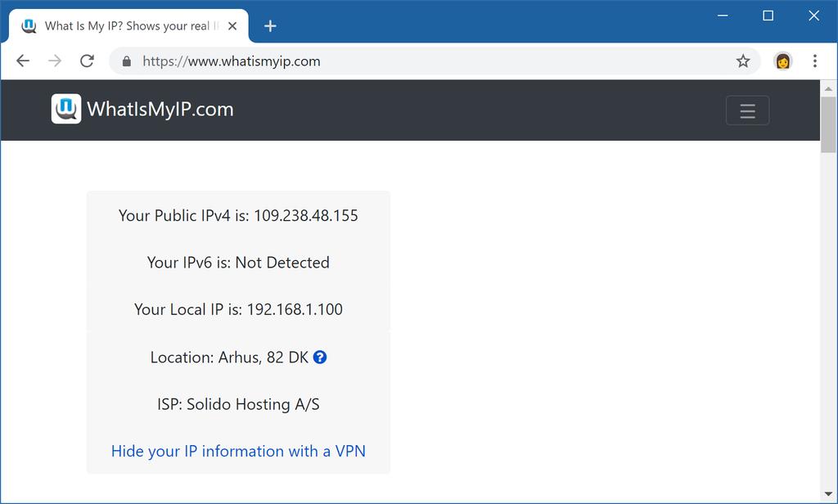Click the vertical scrollbar thumb
The width and height of the screenshot is (838, 504).
828,124
